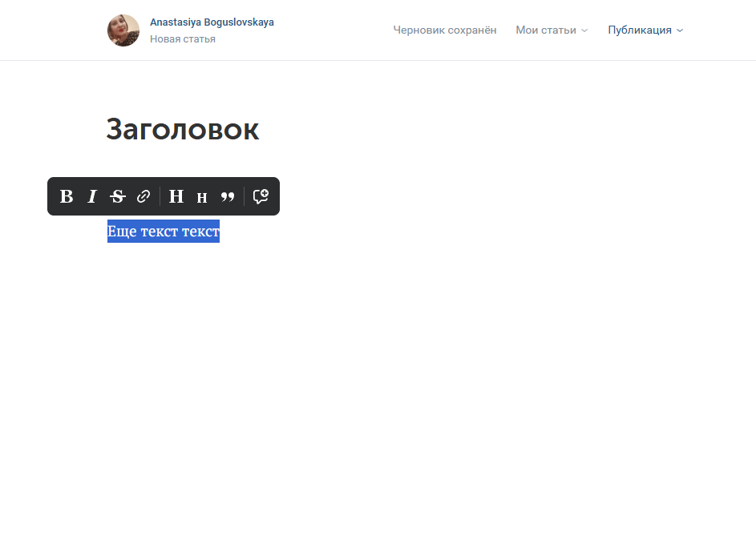Toggle italic formatting icon

pos(92,196)
